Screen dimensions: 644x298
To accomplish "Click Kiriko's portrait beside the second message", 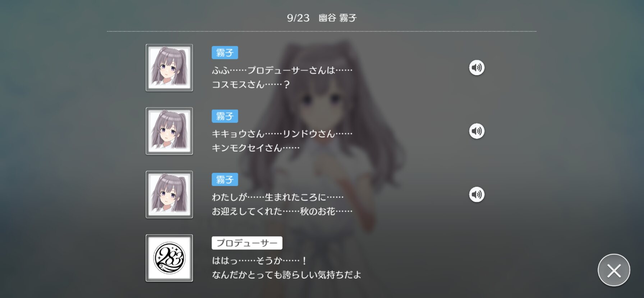I will coord(169,131).
